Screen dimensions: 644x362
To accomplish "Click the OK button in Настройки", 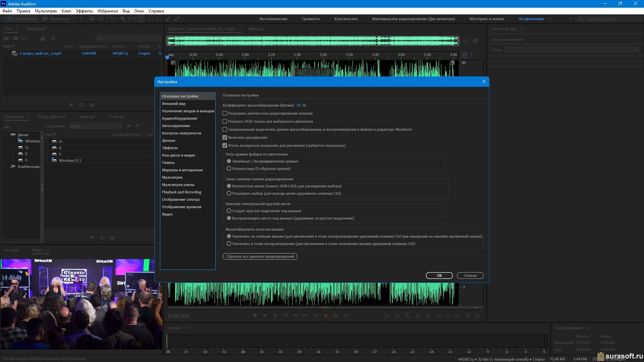I will [x=439, y=275].
